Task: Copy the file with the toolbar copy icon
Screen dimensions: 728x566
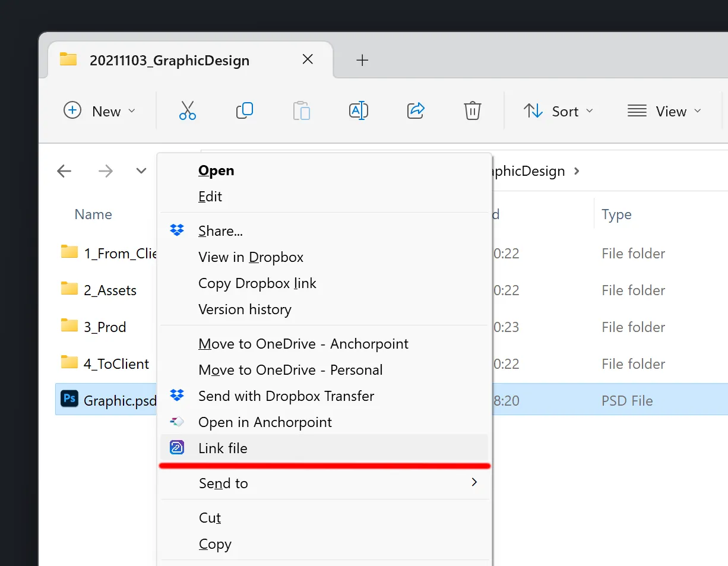Action: [245, 110]
